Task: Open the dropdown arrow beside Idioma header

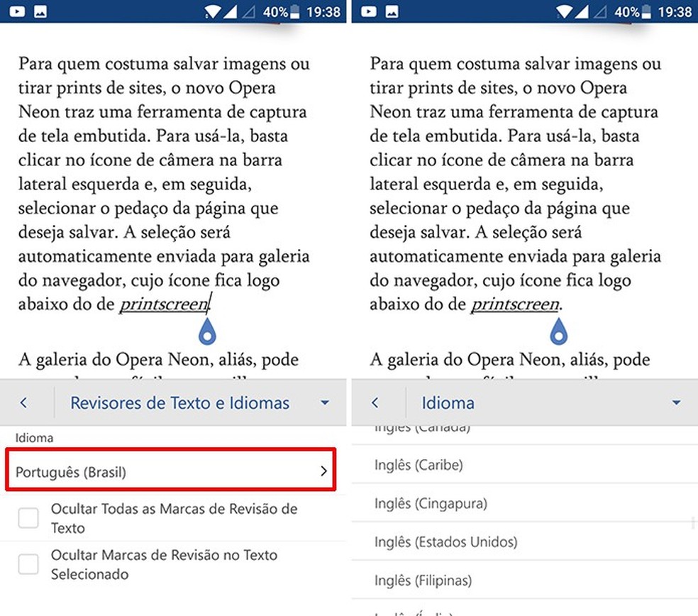Action: coord(675,402)
